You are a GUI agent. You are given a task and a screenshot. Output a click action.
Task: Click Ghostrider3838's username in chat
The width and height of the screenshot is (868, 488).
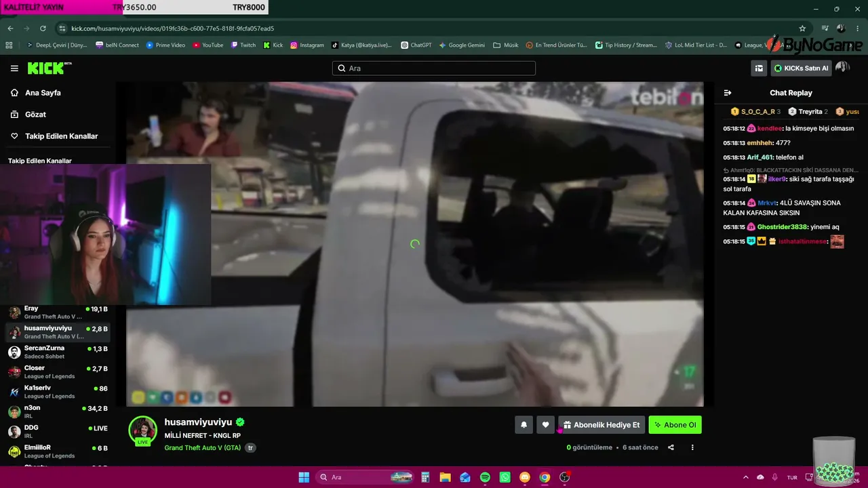click(783, 227)
